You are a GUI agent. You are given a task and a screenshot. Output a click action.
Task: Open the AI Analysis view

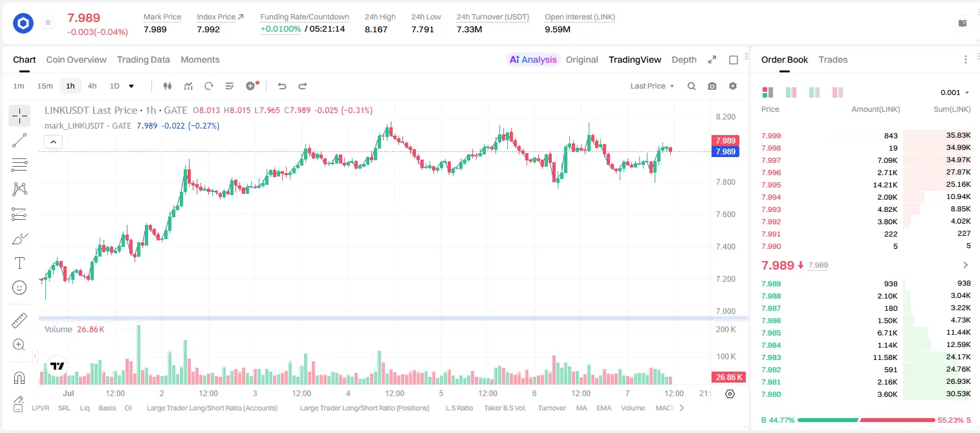532,59
